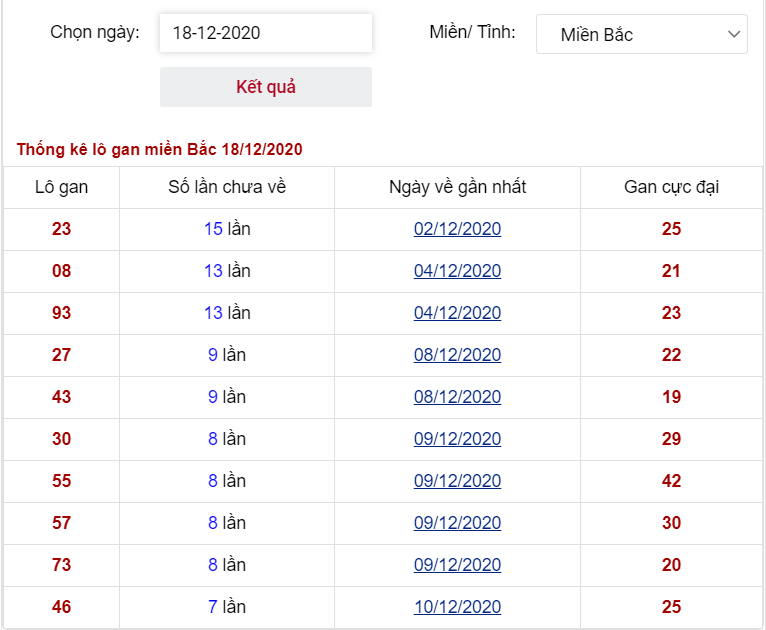The image size is (766, 630).
Task: Focus the date field showing 18-12-2020
Action: (x=266, y=33)
